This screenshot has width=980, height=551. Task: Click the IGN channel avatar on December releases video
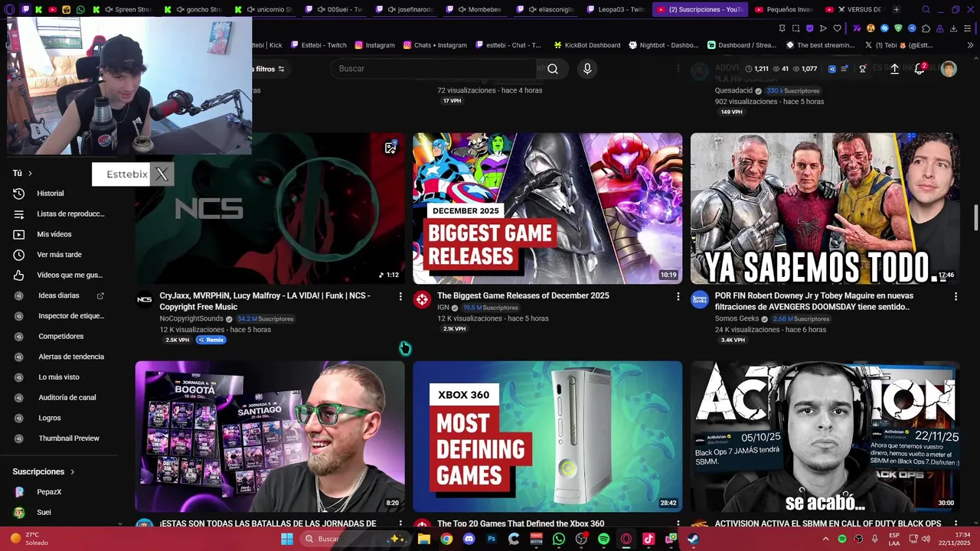[422, 299]
